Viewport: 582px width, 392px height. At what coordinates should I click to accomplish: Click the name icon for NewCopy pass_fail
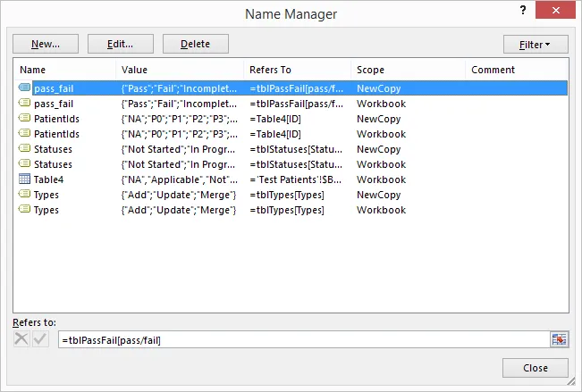pyautogui.click(x=24, y=88)
